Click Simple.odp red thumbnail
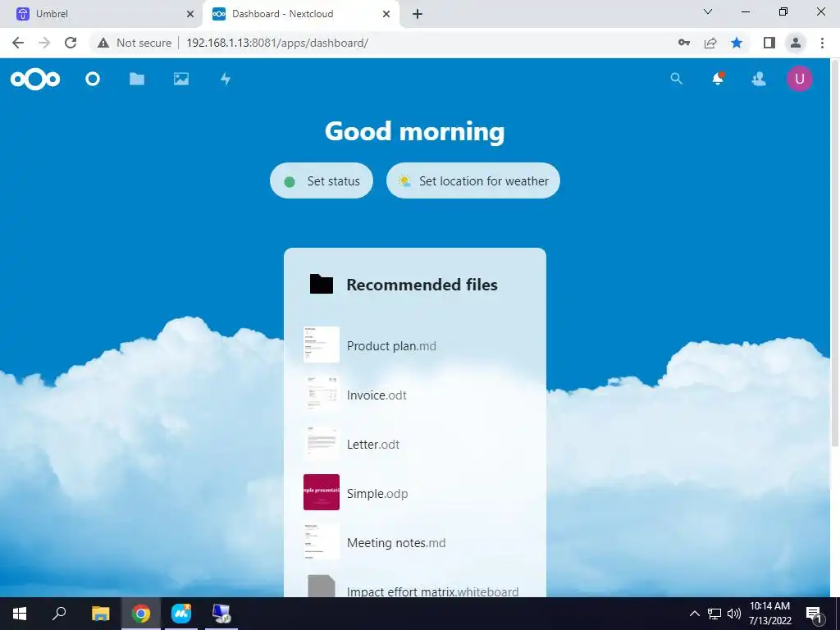 point(322,492)
